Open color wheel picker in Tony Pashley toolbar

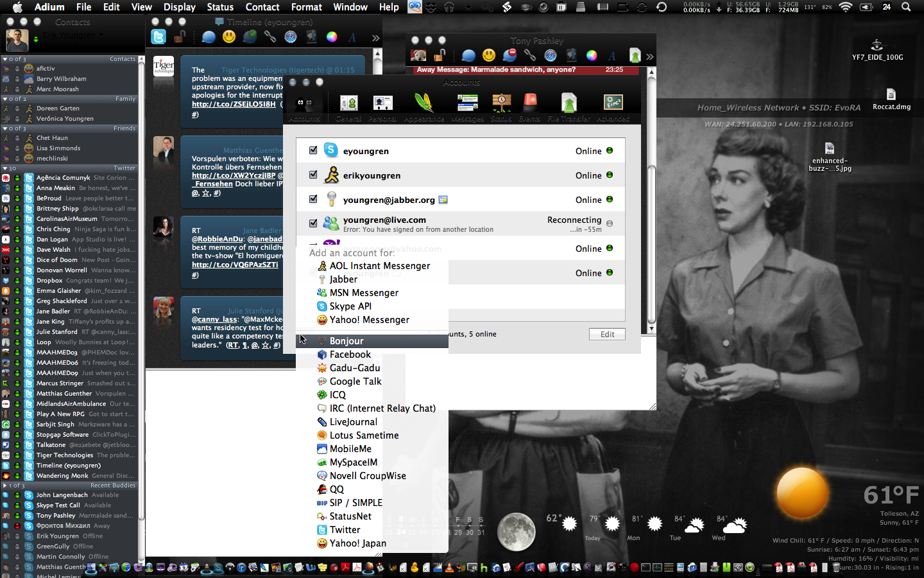(x=592, y=56)
